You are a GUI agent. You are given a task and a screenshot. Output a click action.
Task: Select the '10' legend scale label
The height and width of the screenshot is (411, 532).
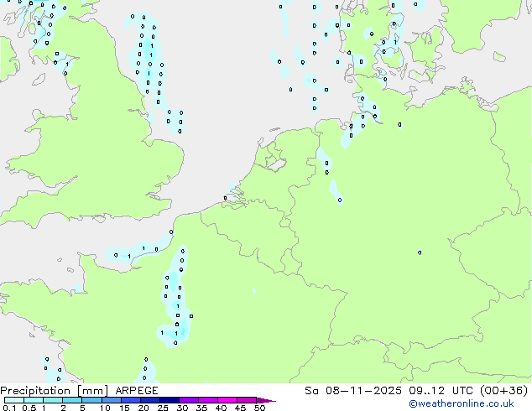(x=105, y=408)
